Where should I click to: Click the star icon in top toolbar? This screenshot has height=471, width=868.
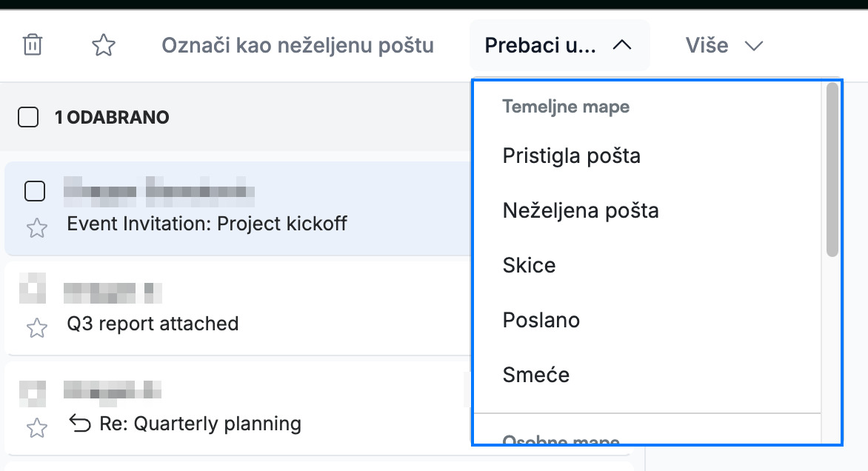(104, 45)
